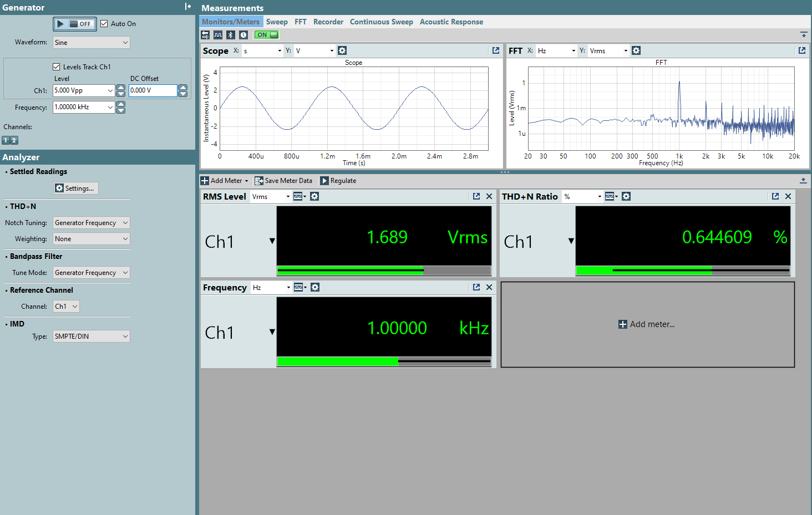Open THD+N Ratio meter graph icon
Screen dimensions: 812x515
pos(611,196)
